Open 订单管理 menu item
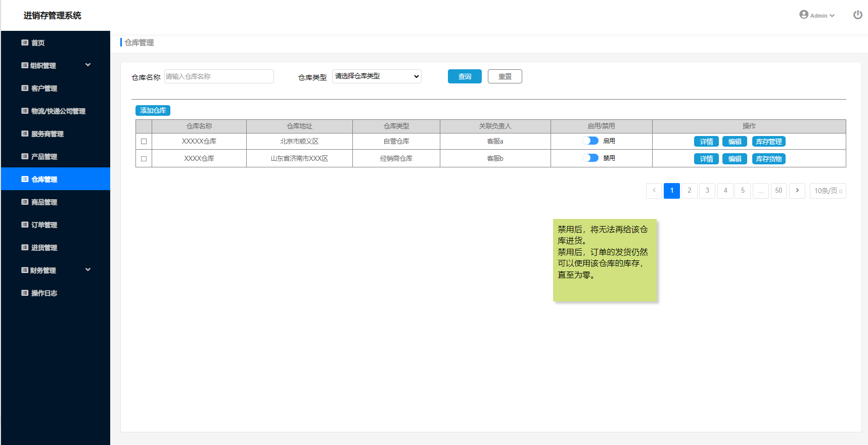The width and height of the screenshot is (868, 445). pos(56,225)
